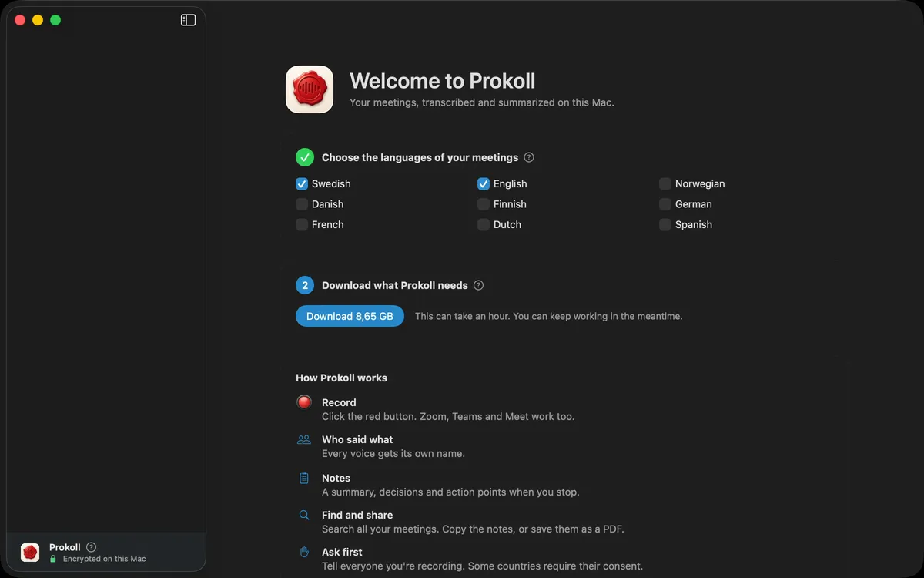Enable the Danish language checkbox
The height and width of the screenshot is (578, 924).
tap(302, 204)
